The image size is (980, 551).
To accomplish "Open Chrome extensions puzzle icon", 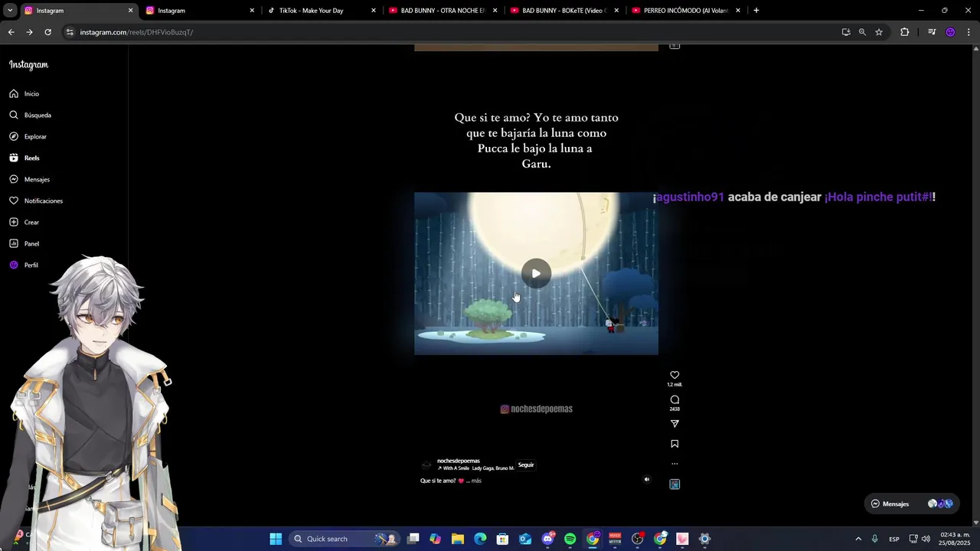I will (905, 32).
